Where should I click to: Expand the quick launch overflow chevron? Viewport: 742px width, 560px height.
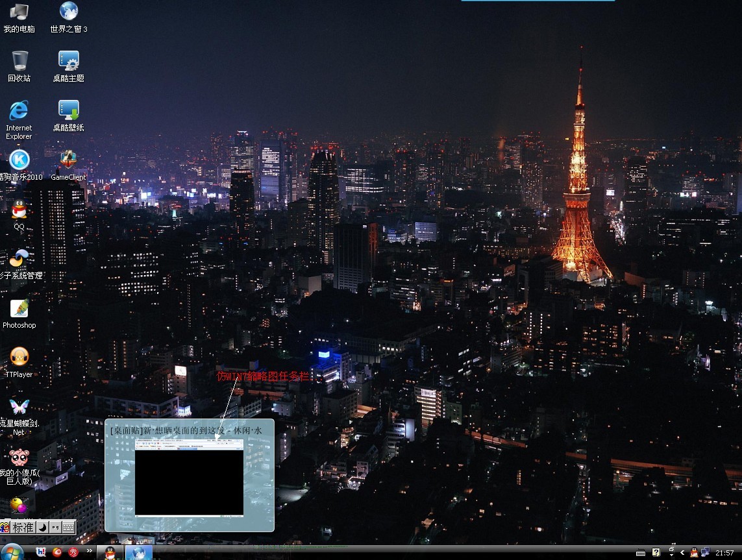[x=89, y=551]
